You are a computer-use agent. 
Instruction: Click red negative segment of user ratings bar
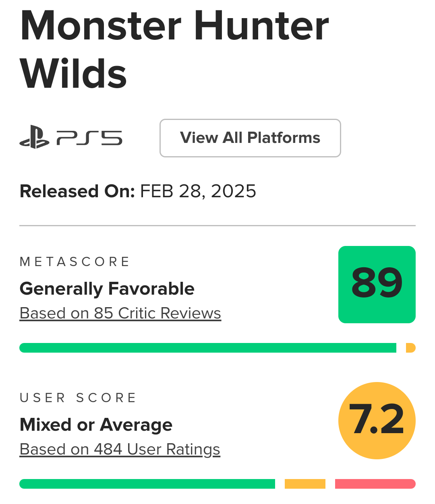click(x=375, y=484)
